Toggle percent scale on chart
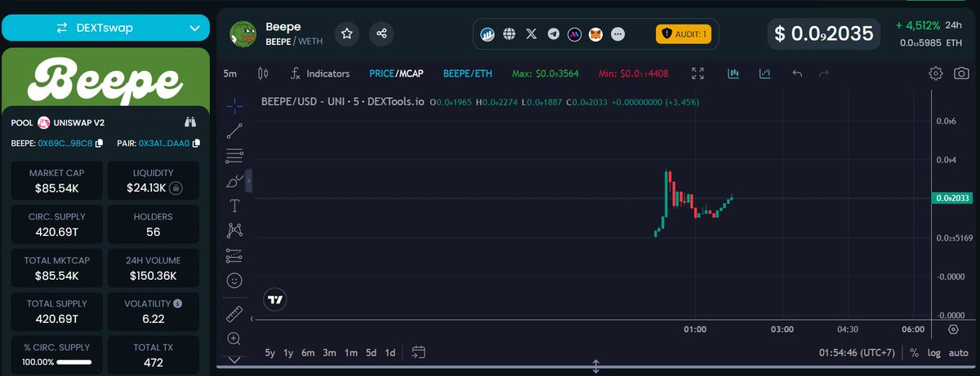This screenshot has height=376, width=980. pos(915,353)
